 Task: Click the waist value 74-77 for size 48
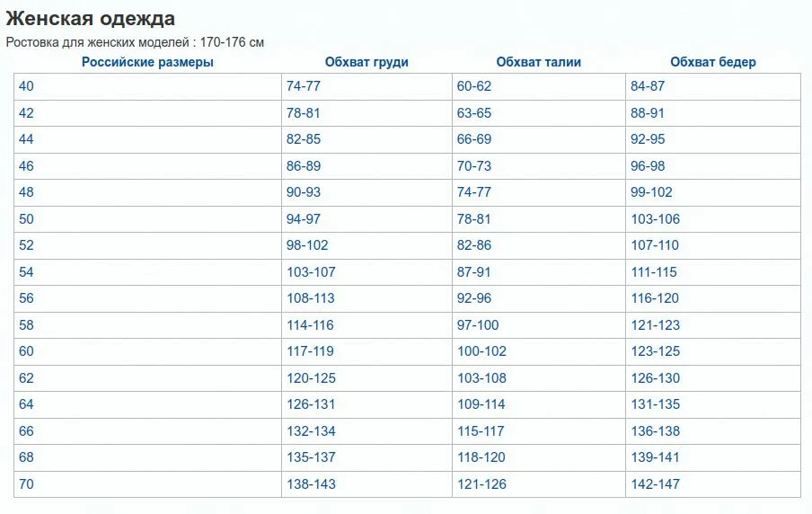[474, 192]
